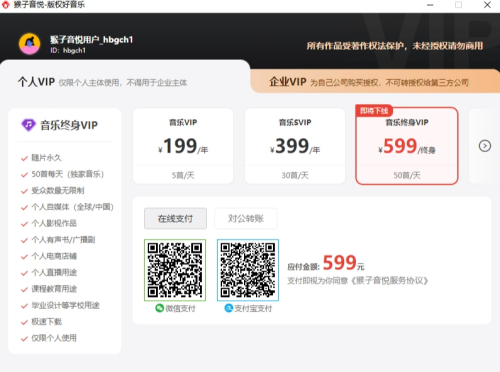Open the 猴子音悦服务协议 agreement link
The height and width of the screenshot is (372, 500).
coord(389,281)
